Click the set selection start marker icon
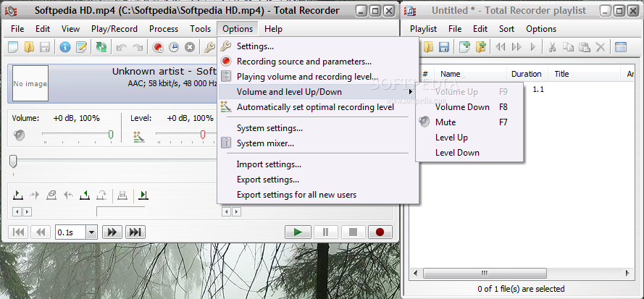 tap(17, 195)
